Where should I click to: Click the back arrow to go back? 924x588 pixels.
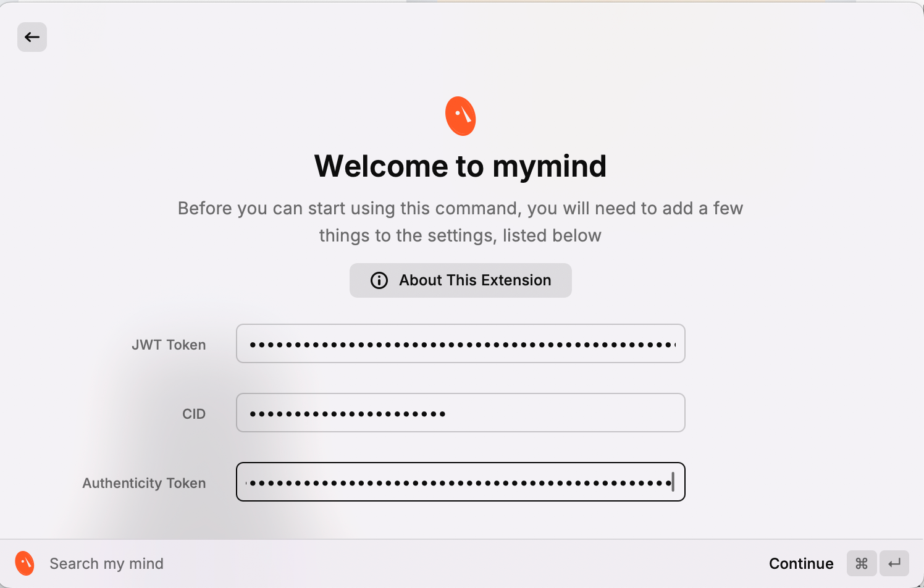[x=32, y=37]
